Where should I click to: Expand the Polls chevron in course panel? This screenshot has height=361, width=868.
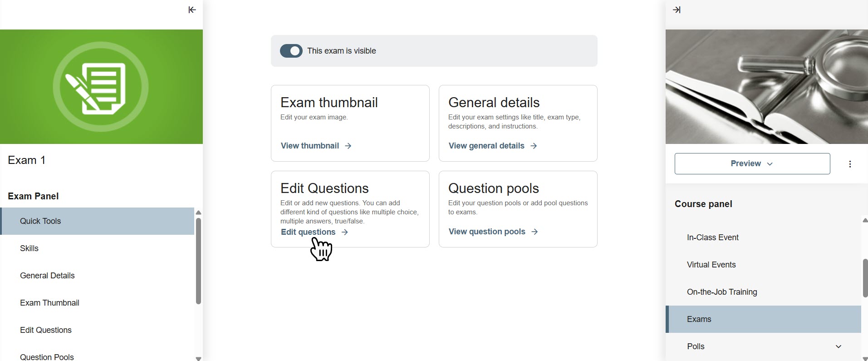pos(839,346)
